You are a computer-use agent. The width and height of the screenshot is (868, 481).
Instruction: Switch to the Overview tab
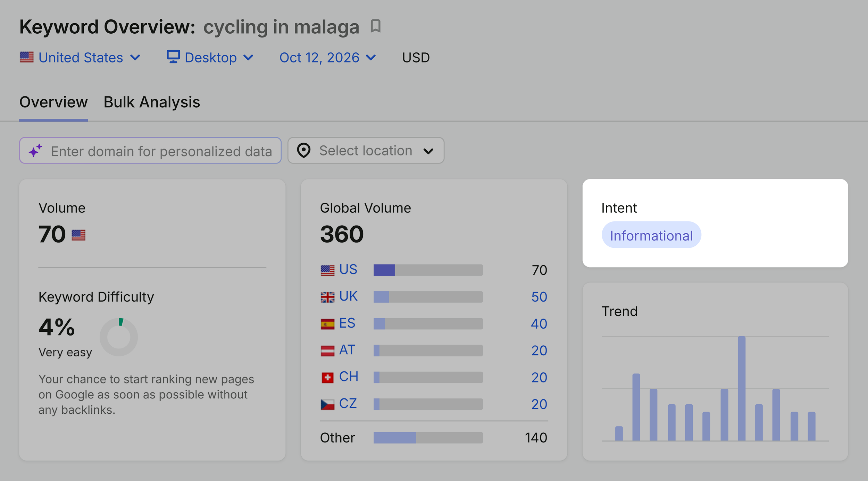(x=53, y=102)
